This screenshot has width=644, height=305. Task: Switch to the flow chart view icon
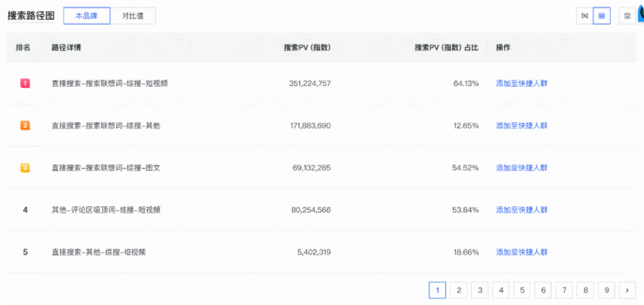pos(584,16)
